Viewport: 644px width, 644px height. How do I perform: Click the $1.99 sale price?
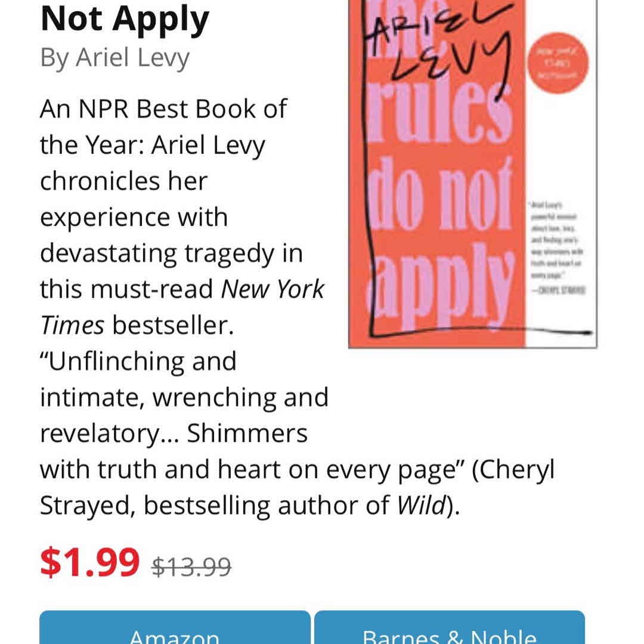pyautogui.click(x=89, y=562)
